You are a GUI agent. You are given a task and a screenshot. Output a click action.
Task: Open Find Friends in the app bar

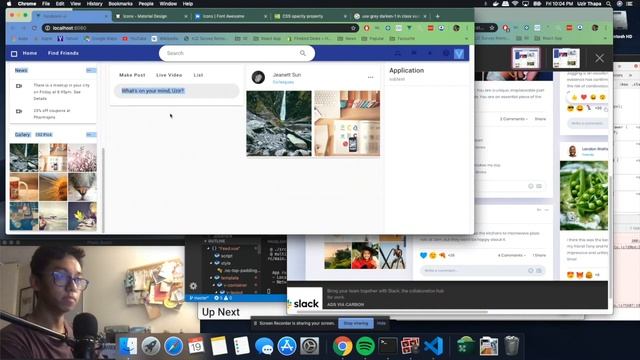pyautogui.click(x=63, y=53)
